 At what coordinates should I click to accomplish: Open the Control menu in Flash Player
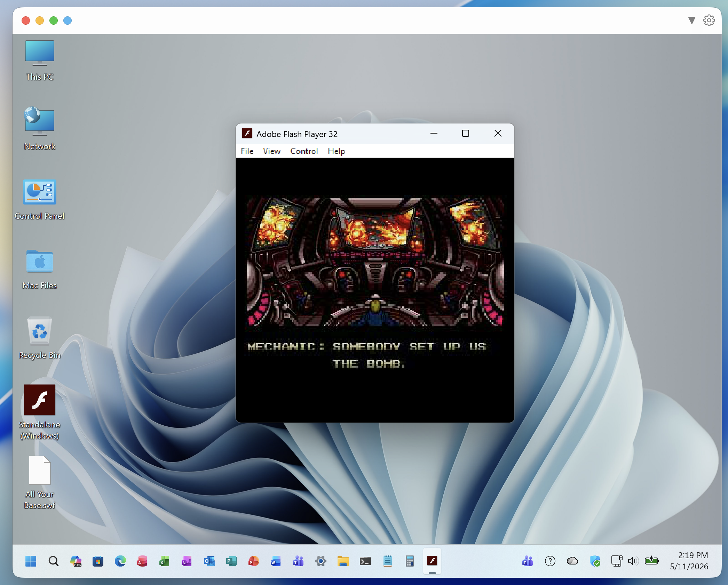point(304,151)
